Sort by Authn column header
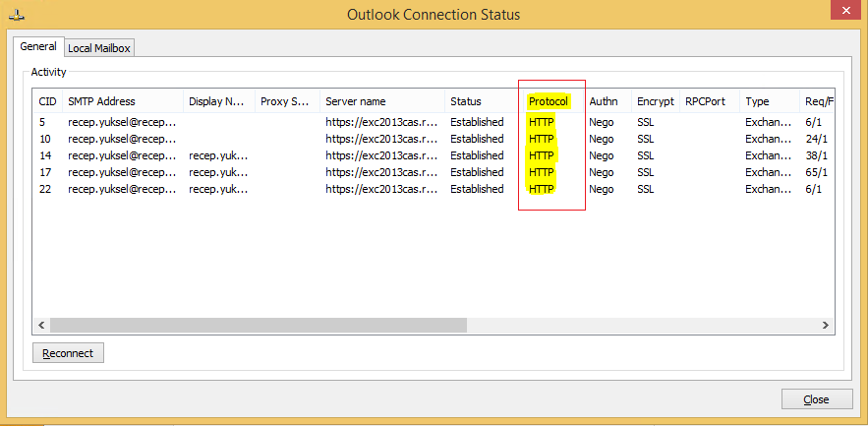 608,101
